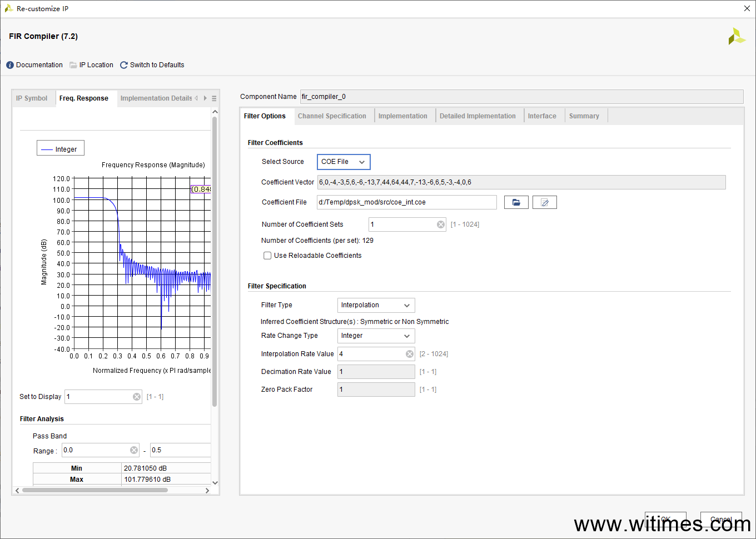
Task: Click the Interpolation Rate Value field
Action: (376, 354)
